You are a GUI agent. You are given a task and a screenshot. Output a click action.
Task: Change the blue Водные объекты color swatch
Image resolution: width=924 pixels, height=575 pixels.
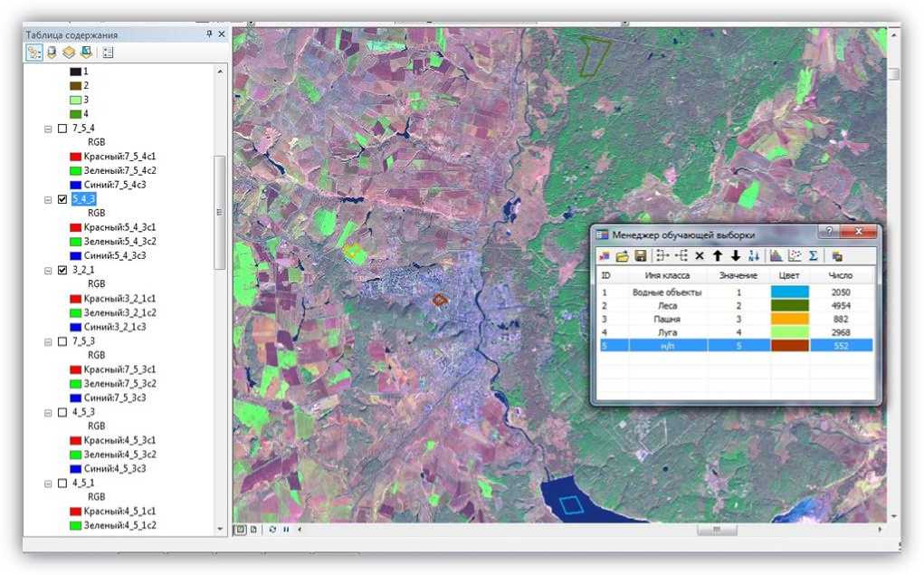click(x=789, y=292)
